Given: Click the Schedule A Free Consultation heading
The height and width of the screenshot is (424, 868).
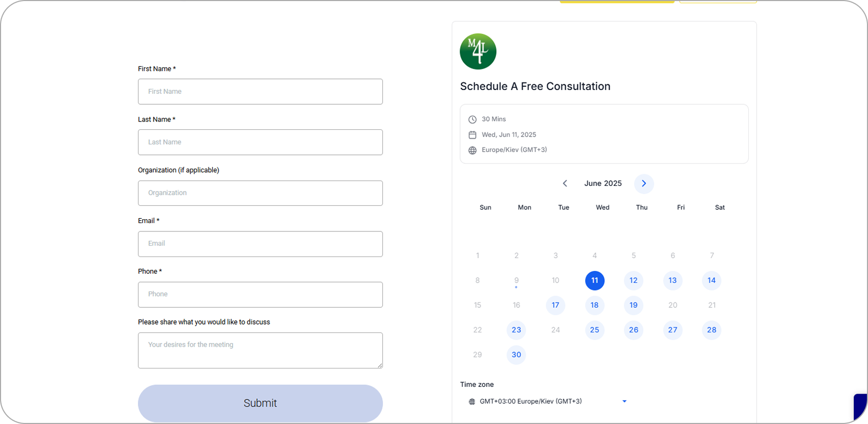Looking at the screenshot, I should (x=535, y=86).
